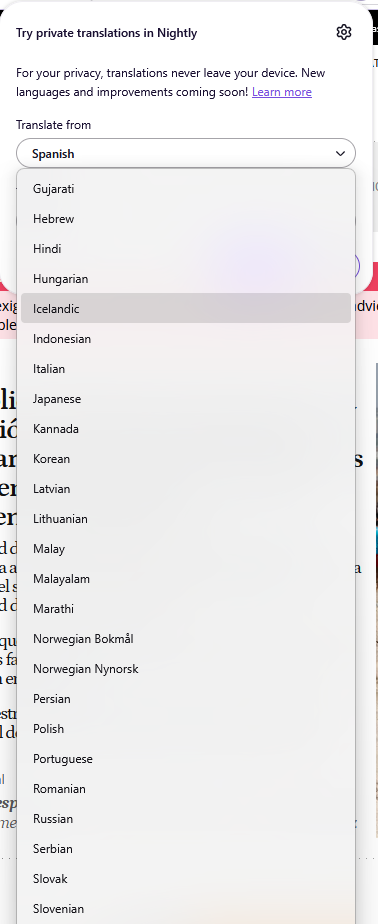Collapse the Translate from Spanish dropdown
Viewport: 378px width, 924px height.
186,154
